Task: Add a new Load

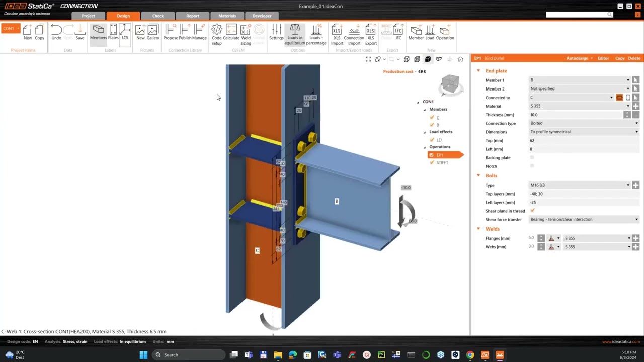Action: click(430, 32)
